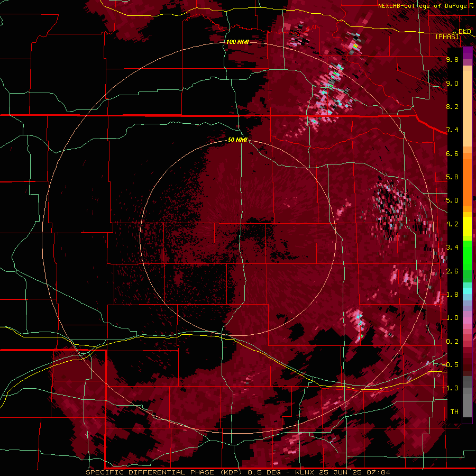The height and width of the screenshot is (476, 476).
Task: Click the 4.2 value on the color scale
Action: pos(452,224)
